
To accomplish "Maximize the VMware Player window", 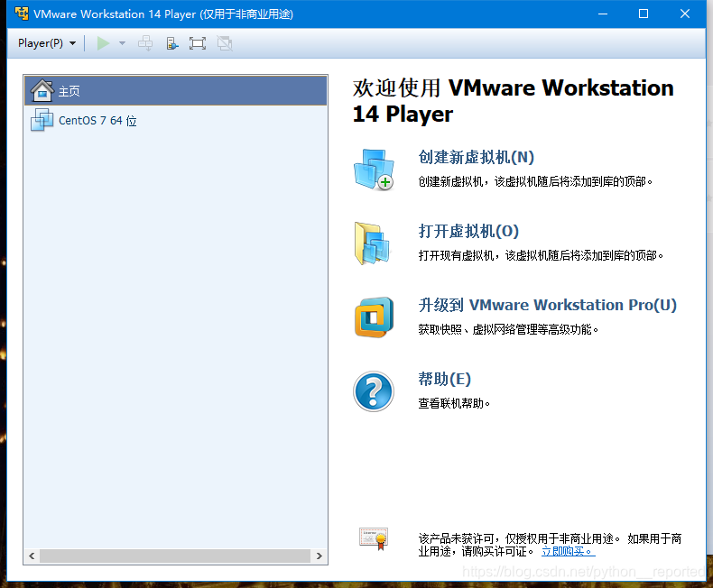I will point(644,14).
